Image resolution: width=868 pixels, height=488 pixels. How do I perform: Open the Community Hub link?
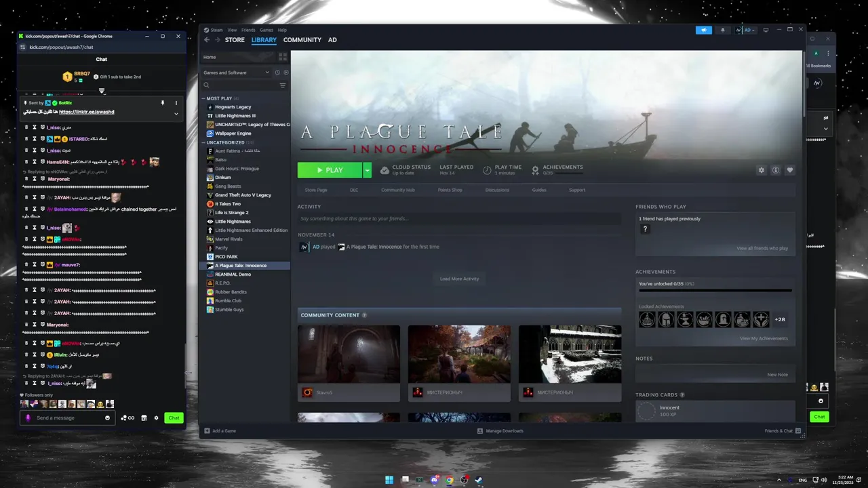click(x=397, y=190)
